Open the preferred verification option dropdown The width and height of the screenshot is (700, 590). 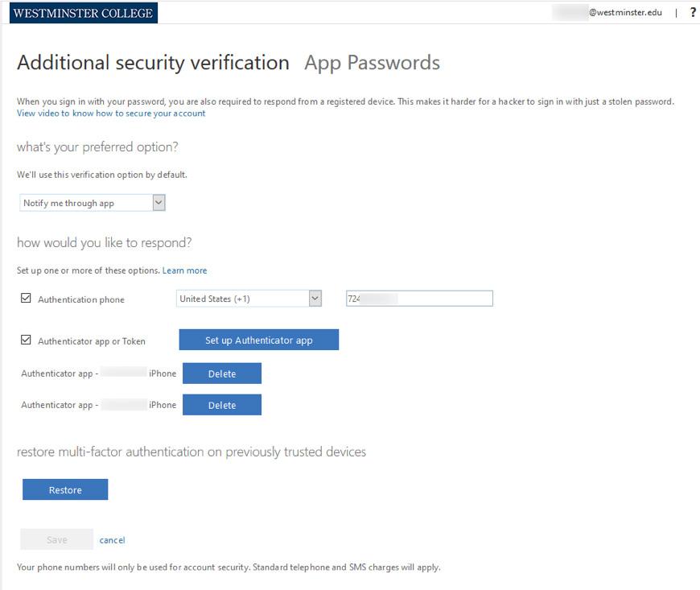tap(93, 203)
